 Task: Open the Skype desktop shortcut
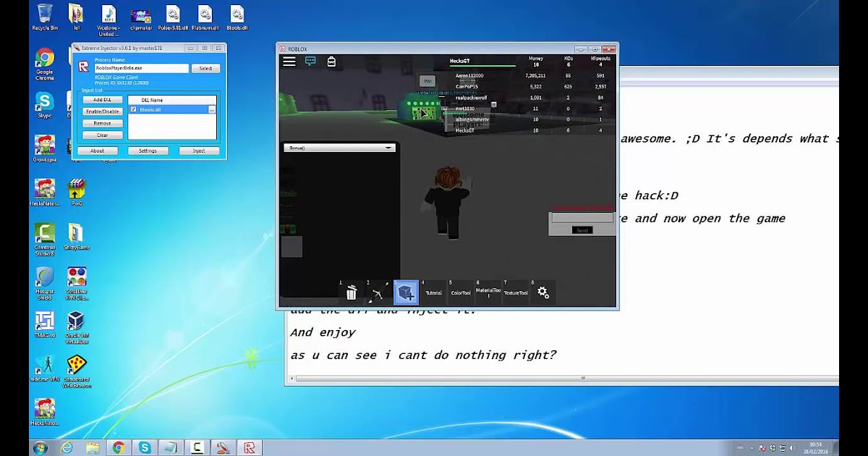point(45,106)
